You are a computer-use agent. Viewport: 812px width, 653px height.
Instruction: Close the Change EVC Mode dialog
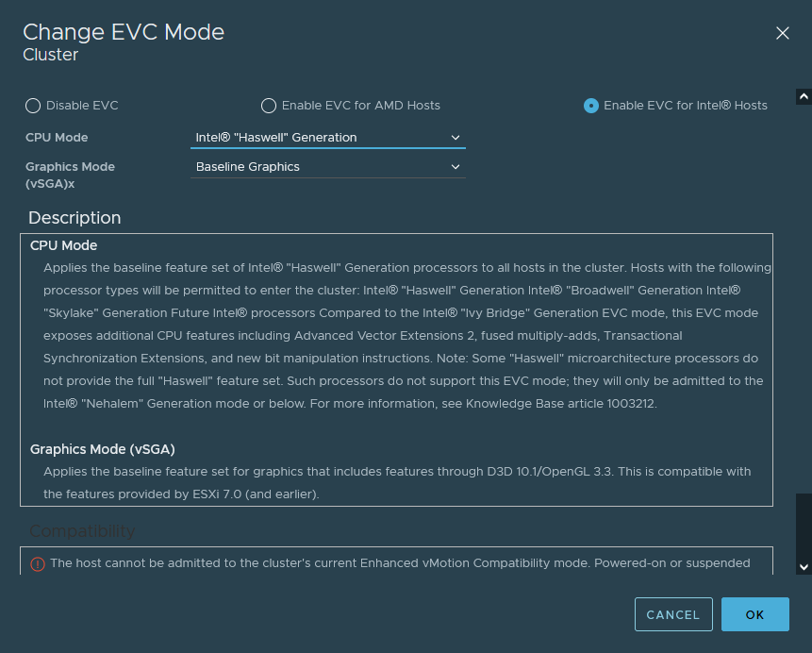pyautogui.click(x=782, y=33)
